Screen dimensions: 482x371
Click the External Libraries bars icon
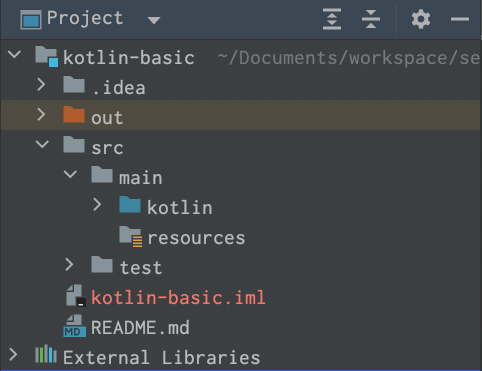click(x=46, y=354)
